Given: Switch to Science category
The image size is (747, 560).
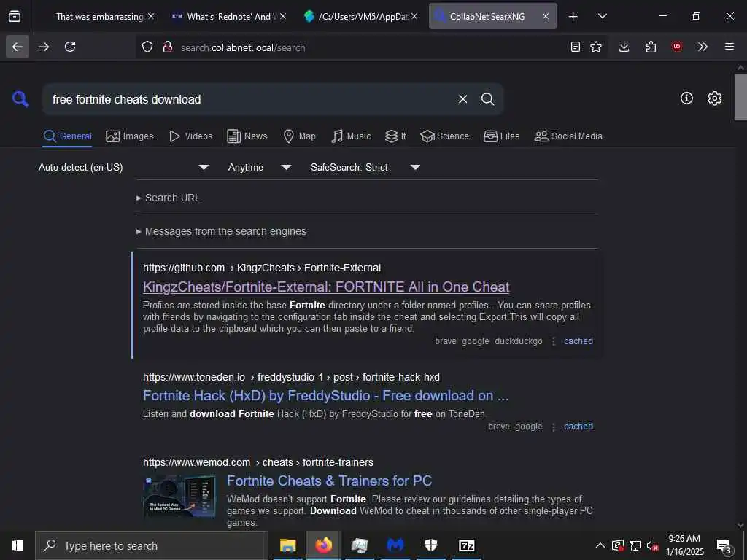Looking at the screenshot, I should (x=444, y=136).
